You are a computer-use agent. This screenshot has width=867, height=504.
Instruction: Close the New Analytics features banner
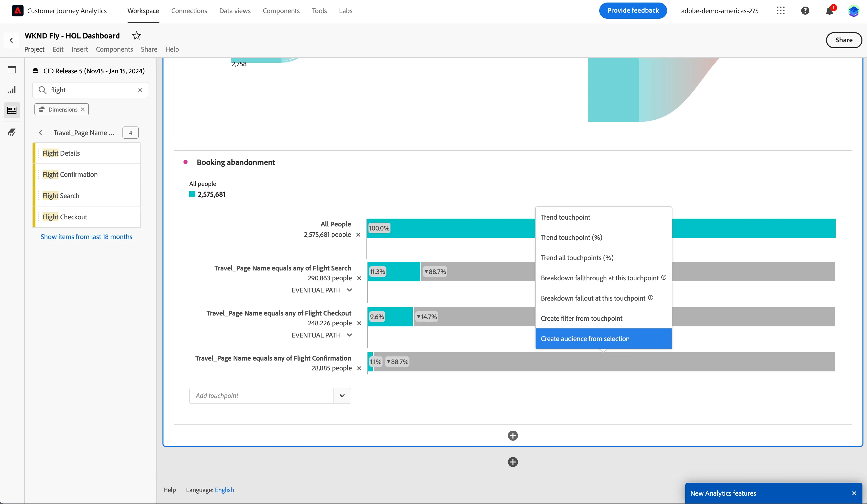(854, 493)
